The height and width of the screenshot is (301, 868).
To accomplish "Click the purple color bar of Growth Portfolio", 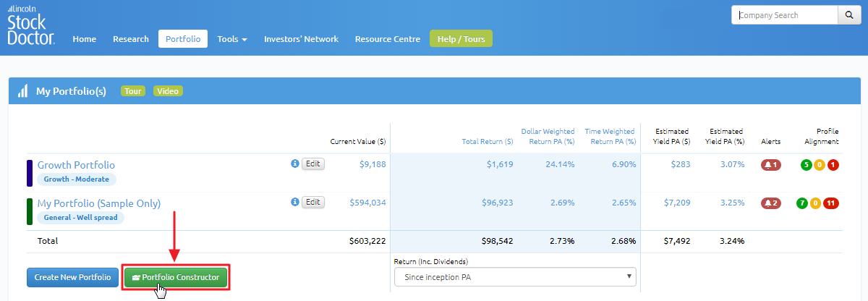I will pyautogui.click(x=30, y=173).
